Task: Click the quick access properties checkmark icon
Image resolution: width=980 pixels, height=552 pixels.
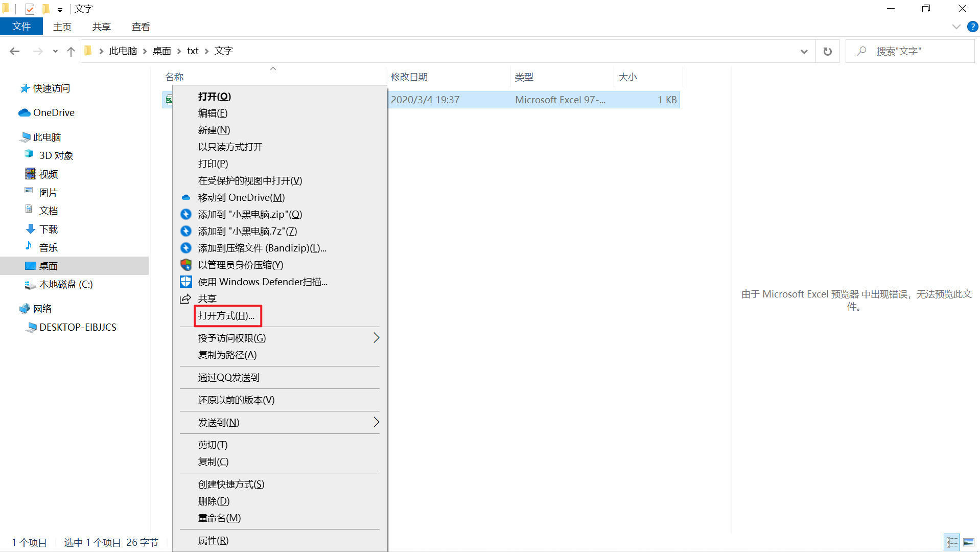Action: [30, 9]
